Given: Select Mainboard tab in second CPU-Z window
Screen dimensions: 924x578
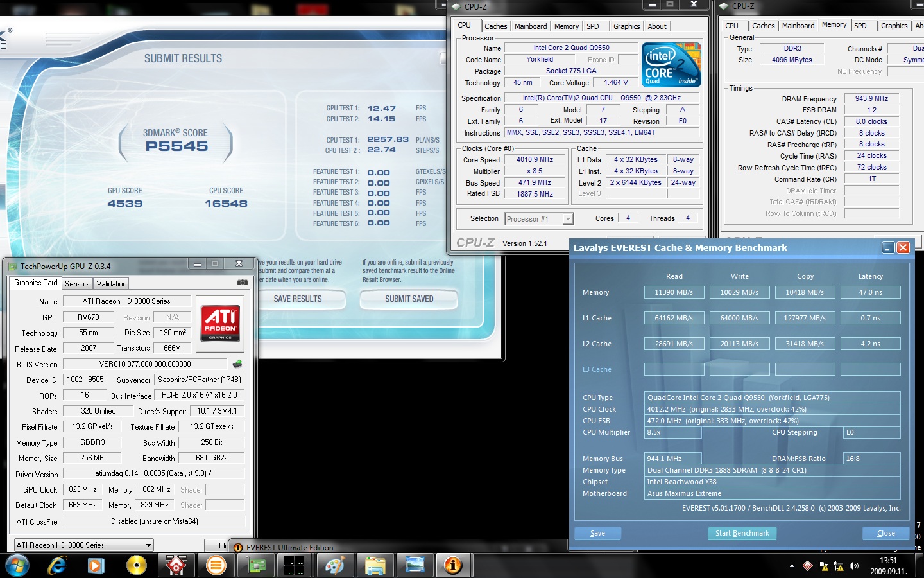Looking at the screenshot, I should [798, 26].
